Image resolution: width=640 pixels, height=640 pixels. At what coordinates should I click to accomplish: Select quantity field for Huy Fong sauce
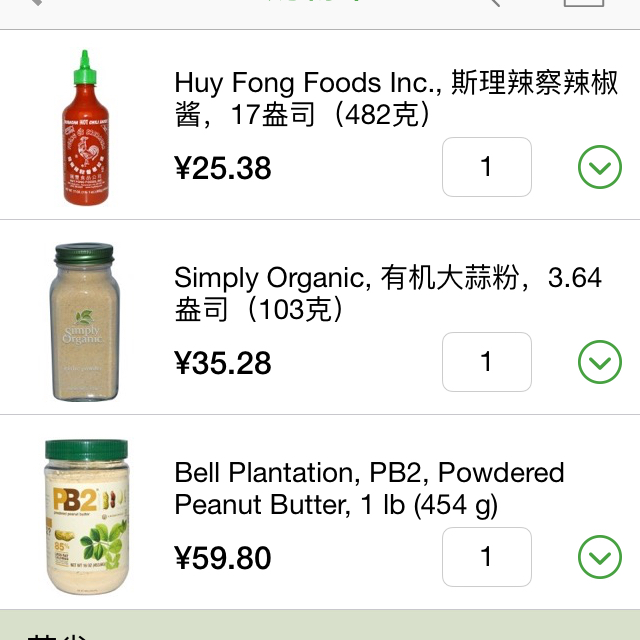point(487,167)
